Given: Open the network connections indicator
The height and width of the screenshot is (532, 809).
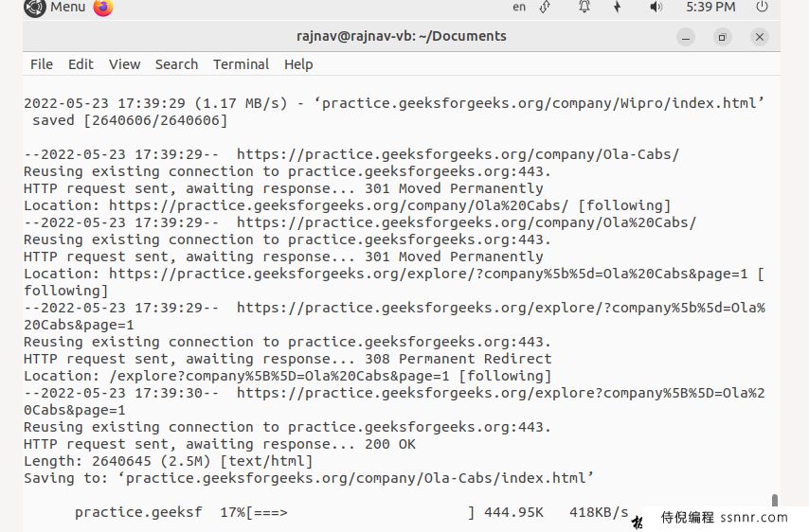Looking at the screenshot, I should 545,8.
